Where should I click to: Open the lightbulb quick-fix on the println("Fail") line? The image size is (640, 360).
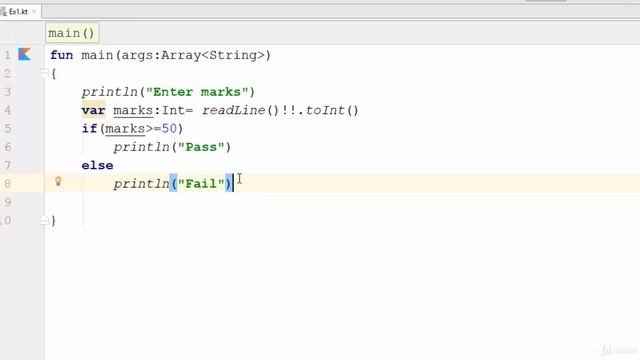[x=58, y=181]
